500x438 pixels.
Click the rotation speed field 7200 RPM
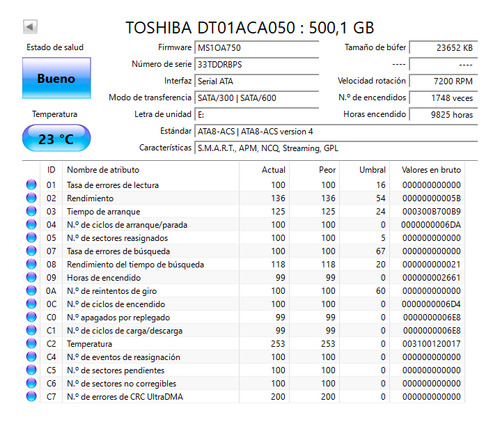pyautogui.click(x=443, y=81)
